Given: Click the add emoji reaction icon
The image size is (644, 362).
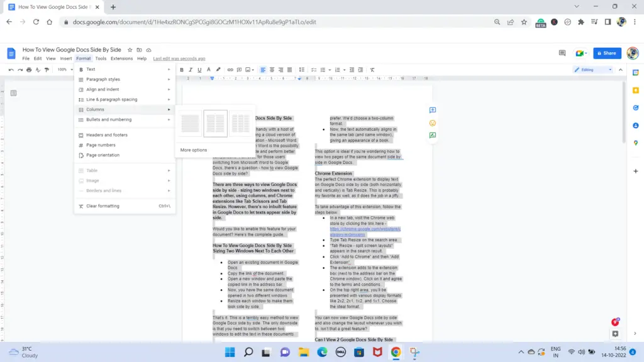Looking at the screenshot, I should click(x=433, y=123).
